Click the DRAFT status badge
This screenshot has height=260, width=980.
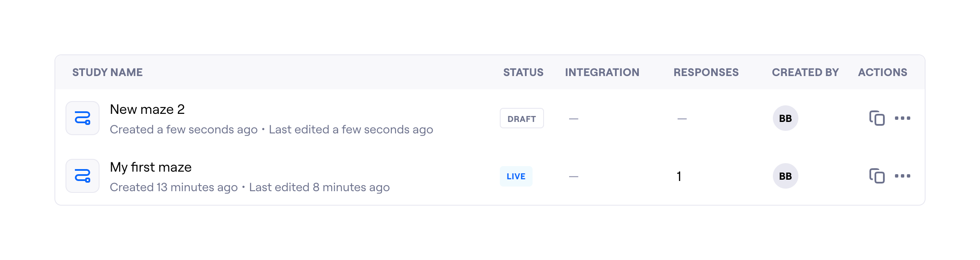coord(521,119)
